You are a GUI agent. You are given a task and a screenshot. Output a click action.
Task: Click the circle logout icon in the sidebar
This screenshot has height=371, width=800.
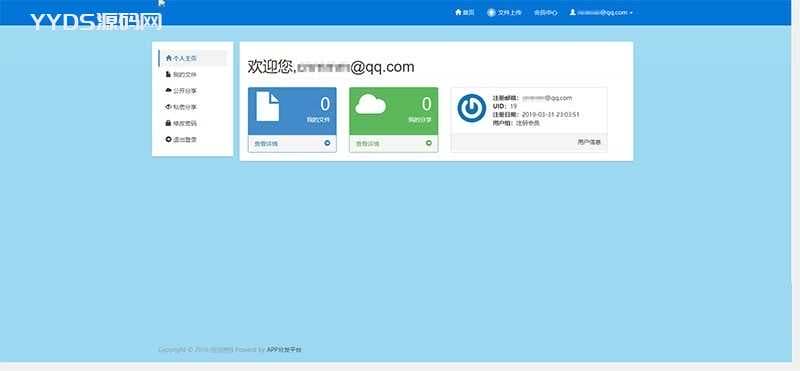pos(168,139)
